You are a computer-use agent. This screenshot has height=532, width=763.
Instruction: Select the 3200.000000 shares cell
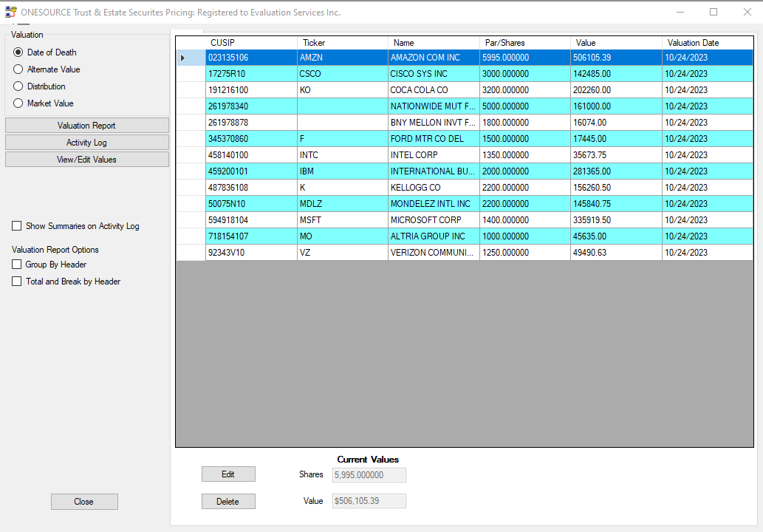[525, 90]
